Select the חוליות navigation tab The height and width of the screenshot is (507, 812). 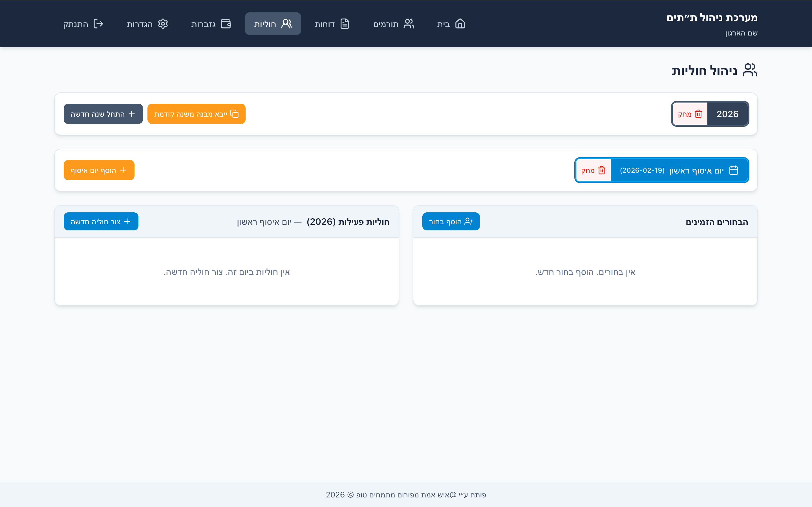tap(273, 24)
